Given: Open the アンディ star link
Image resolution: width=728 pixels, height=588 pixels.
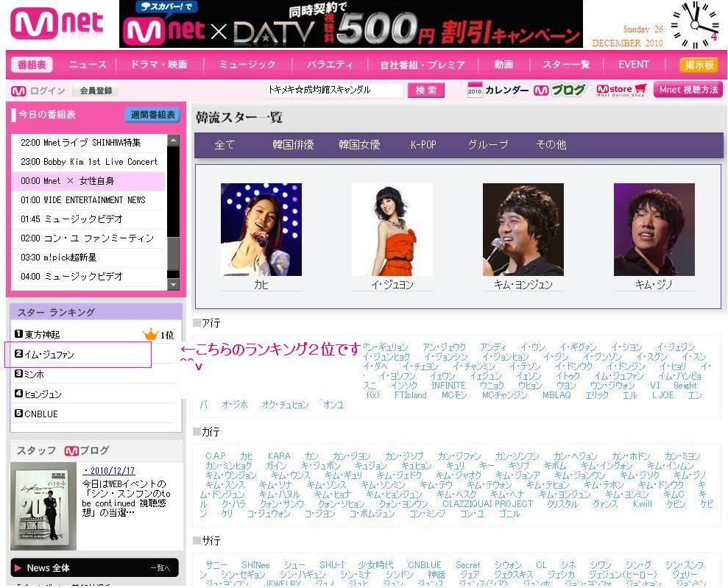Looking at the screenshot, I should 492,347.
